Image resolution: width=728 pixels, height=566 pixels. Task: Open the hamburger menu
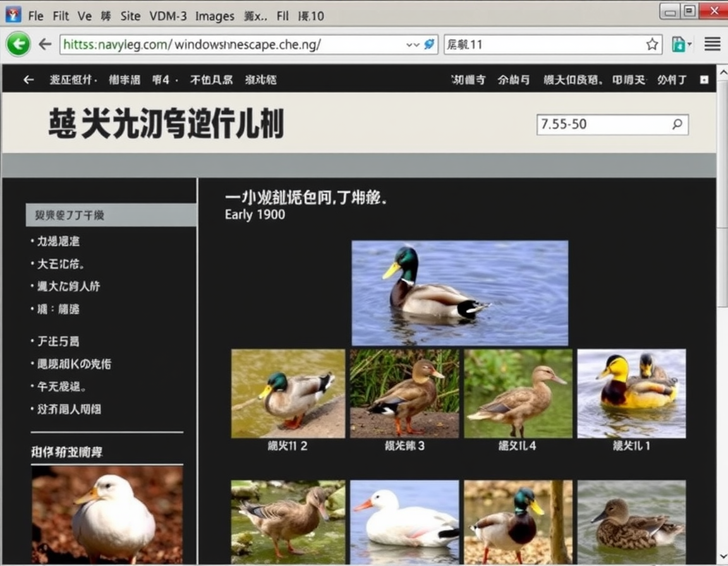pos(712,44)
